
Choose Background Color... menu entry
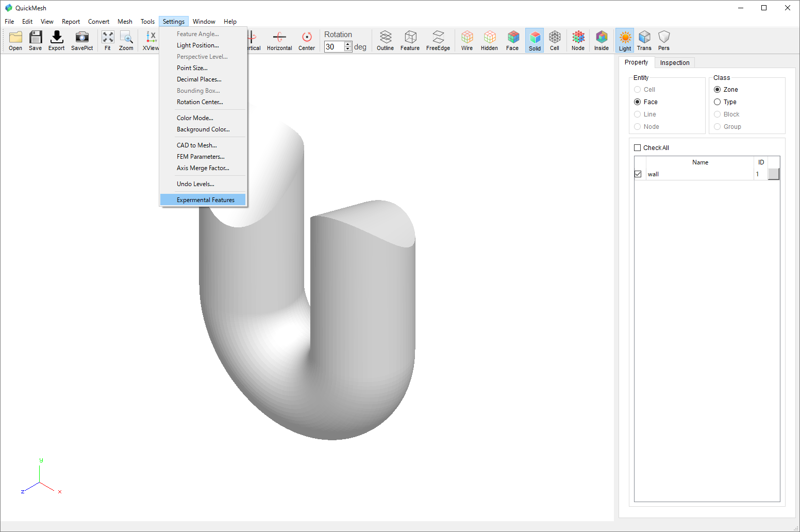click(203, 129)
